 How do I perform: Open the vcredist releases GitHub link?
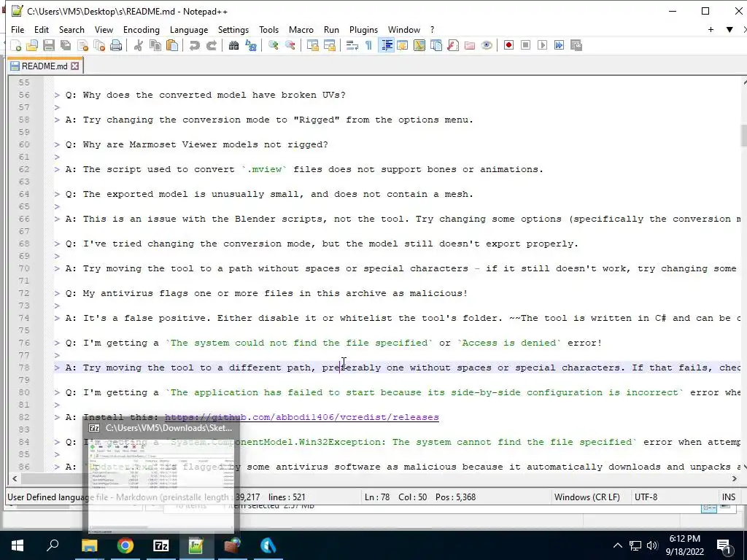[301, 417]
